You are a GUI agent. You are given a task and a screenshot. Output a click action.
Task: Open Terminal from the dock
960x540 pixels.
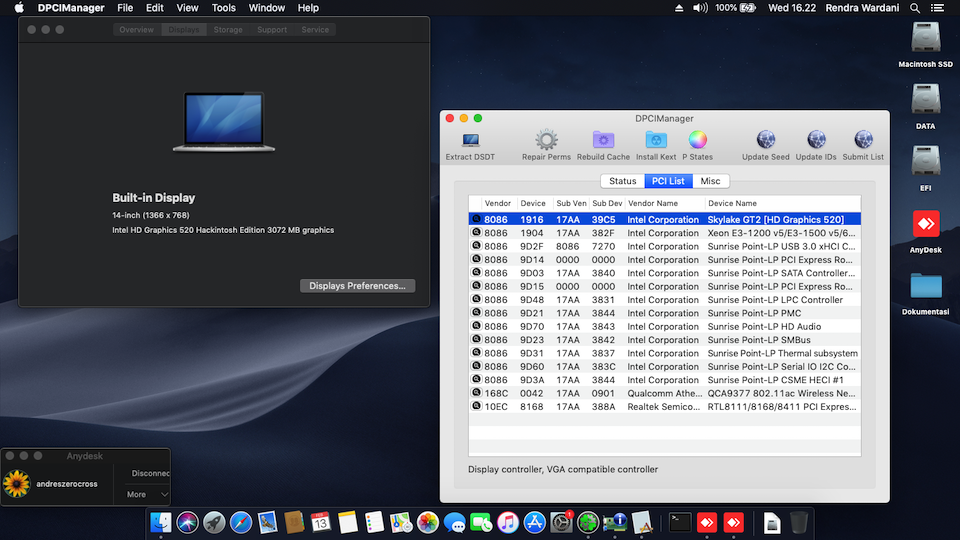click(x=680, y=522)
